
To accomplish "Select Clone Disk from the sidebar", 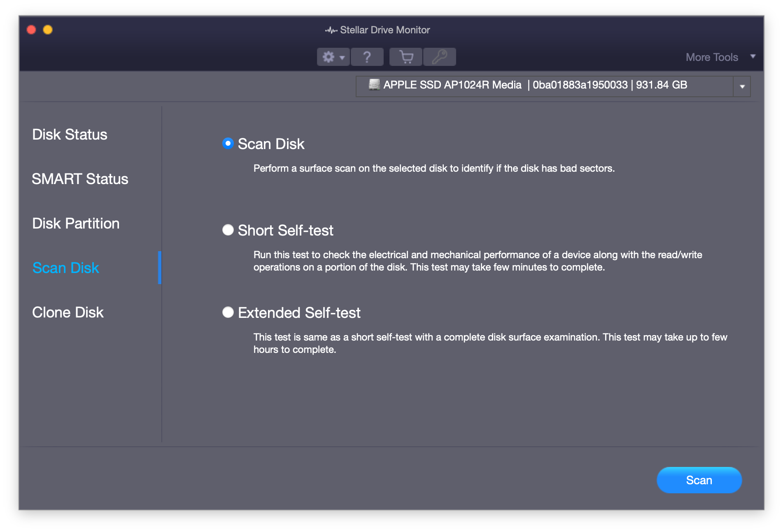I will coord(68,312).
